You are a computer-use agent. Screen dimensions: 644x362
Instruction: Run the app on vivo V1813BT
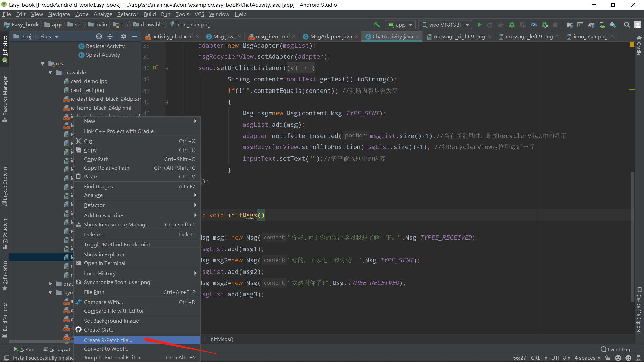pyautogui.click(x=479, y=24)
